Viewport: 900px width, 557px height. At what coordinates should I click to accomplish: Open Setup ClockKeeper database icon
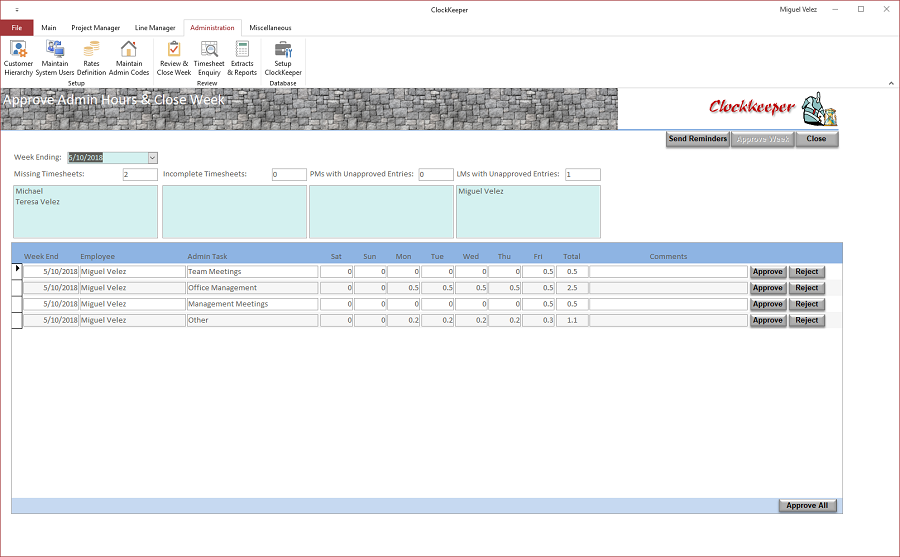click(x=283, y=58)
